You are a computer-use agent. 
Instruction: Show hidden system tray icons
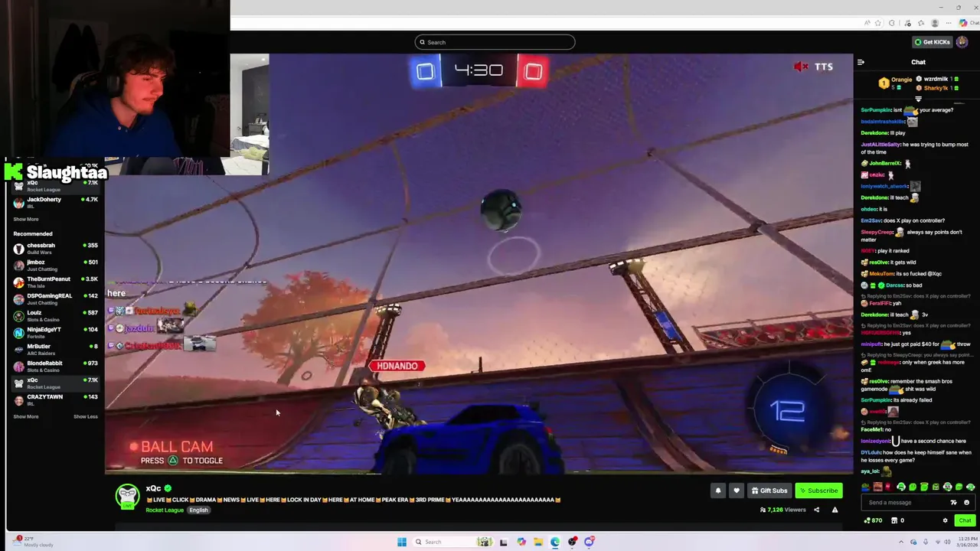(900, 542)
